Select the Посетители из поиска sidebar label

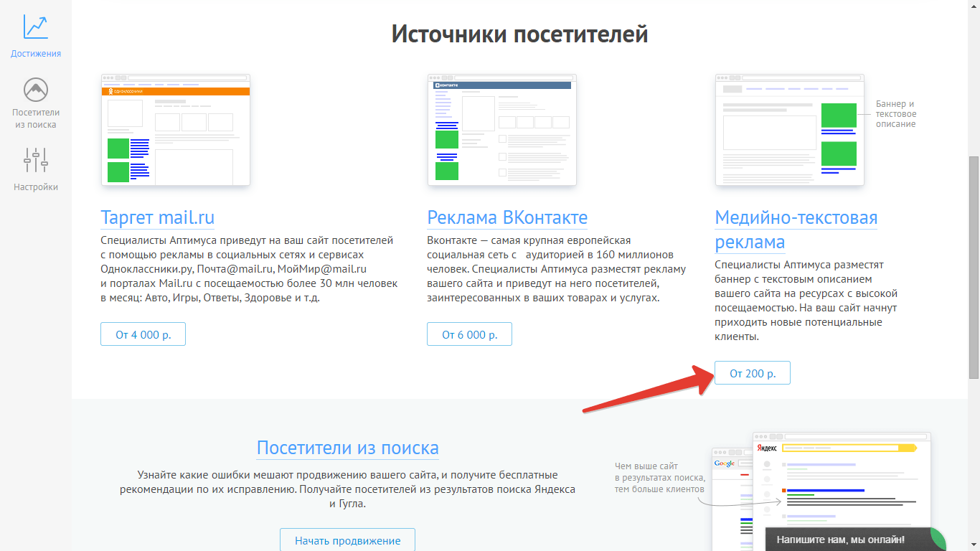36,118
